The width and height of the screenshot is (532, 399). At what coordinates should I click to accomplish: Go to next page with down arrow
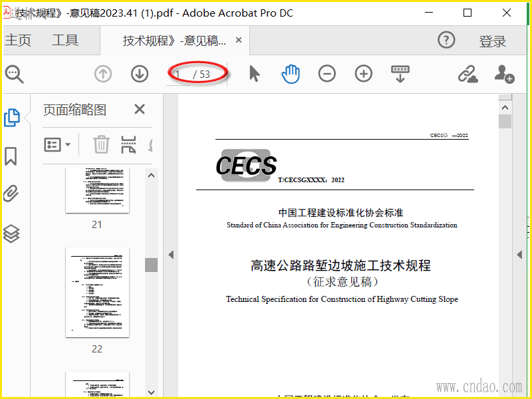[x=140, y=74]
